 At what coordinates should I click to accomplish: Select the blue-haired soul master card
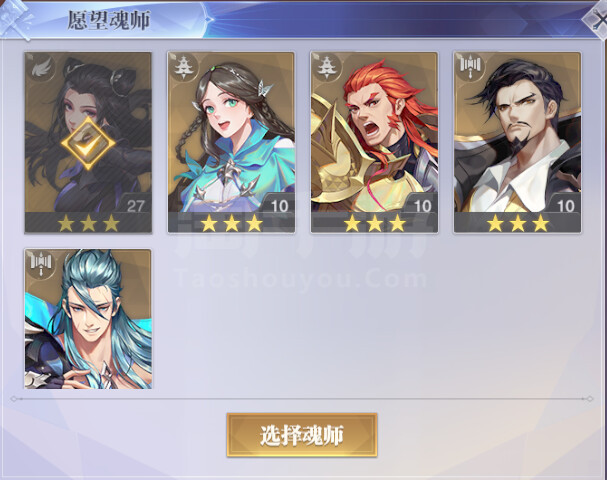coord(88,319)
